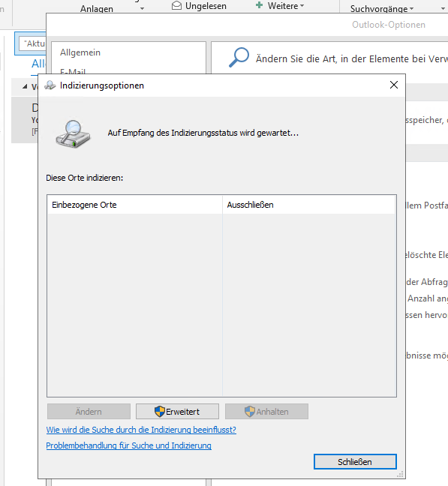This screenshot has height=486, width=448.
Task: Collapse the mail group triangle
Action: 25,86
